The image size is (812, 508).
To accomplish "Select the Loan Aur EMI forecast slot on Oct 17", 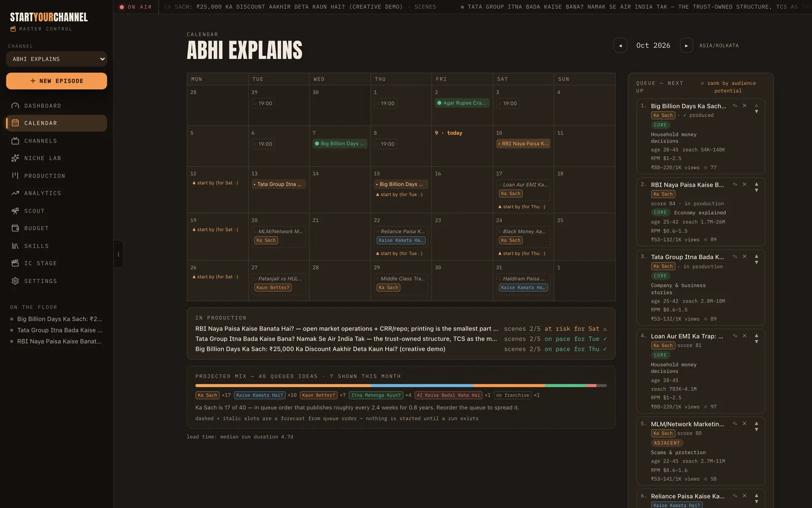I will [x=523, y=189].
